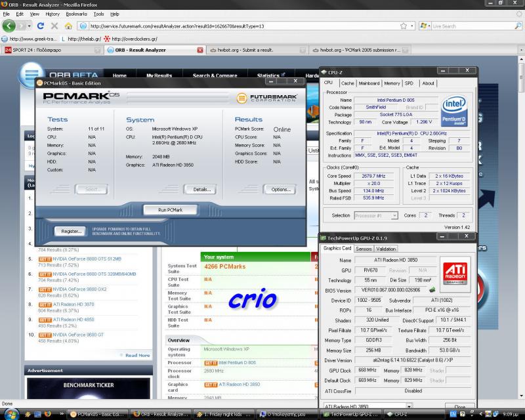Click the Run PCMark button
Viewport: 525px width, 420px height.
pyautogui.click(x=171, y=210)
